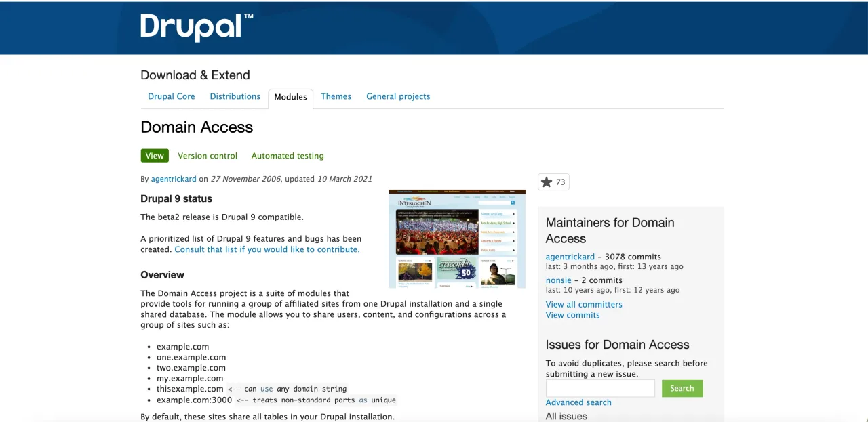The image size is (868, 422).
Task: Open the Version control link
Action: [x=208, y=156]
